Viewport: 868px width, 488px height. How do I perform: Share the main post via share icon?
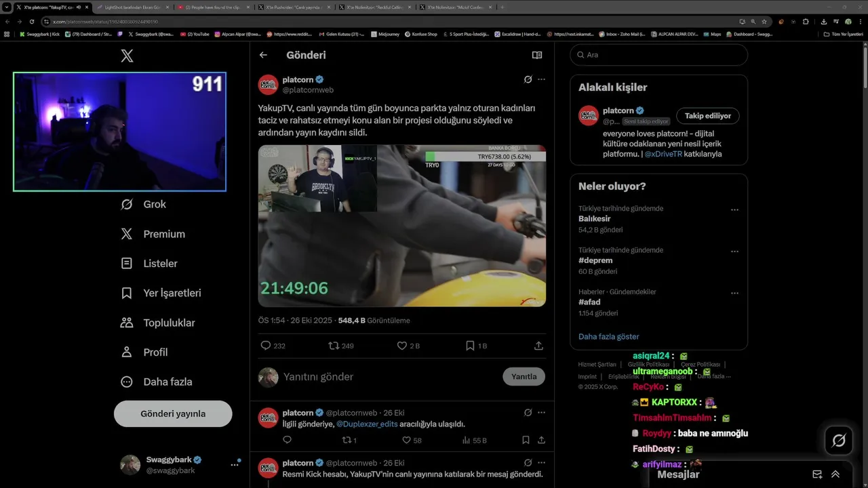coord(538,346)
